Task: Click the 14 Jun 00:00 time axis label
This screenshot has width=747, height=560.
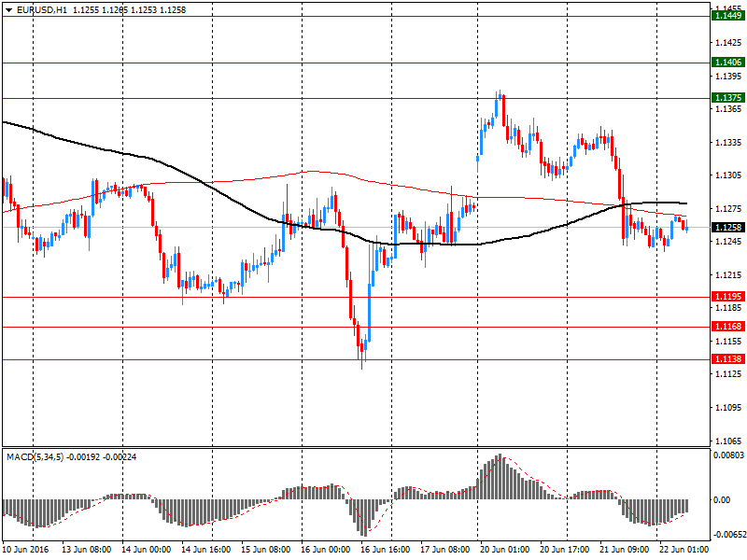Action: click(x=146, y=549)
